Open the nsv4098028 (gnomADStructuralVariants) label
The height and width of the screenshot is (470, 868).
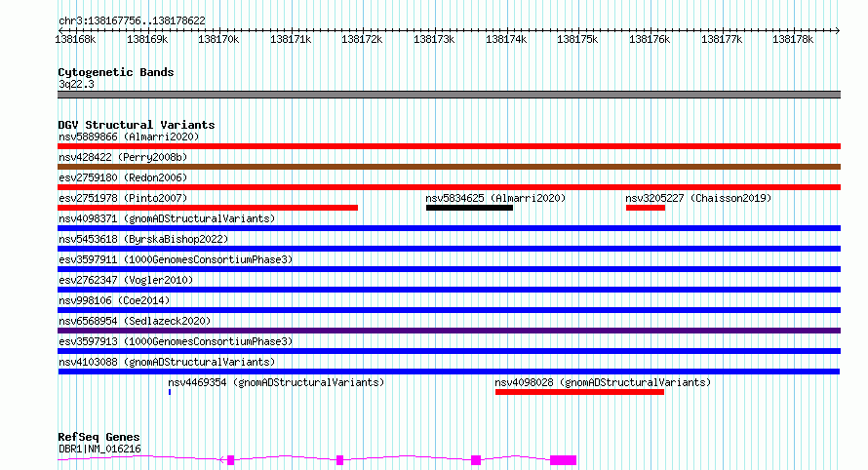[x=603, y=382]
